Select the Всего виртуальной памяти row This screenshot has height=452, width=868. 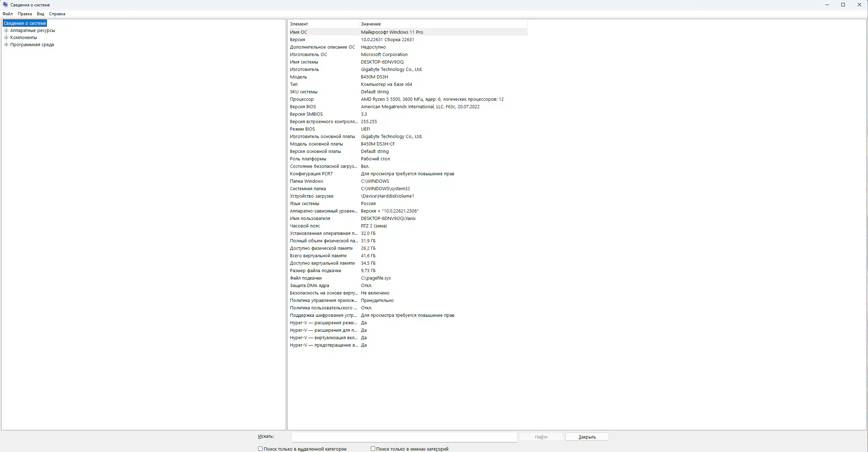pyautogui.click(x=408, y=255)
